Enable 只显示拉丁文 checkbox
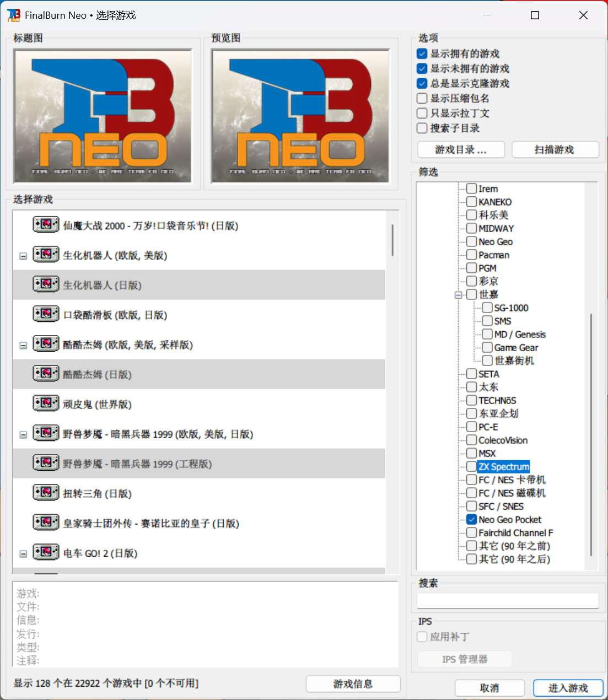This screenshot has height=700, width=608. [422, 113]
